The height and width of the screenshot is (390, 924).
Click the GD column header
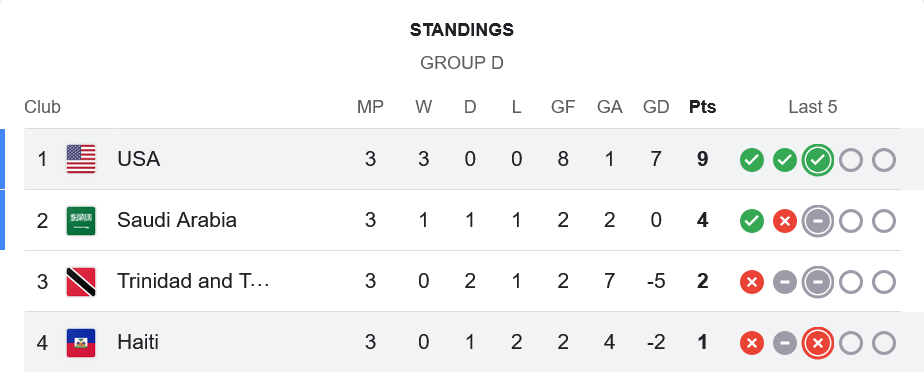656,107
